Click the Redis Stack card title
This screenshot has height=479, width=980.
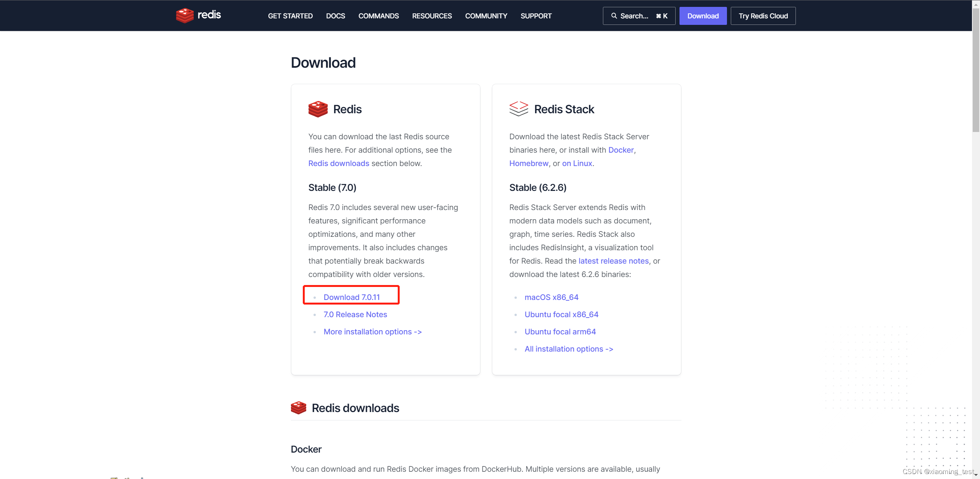564,109
